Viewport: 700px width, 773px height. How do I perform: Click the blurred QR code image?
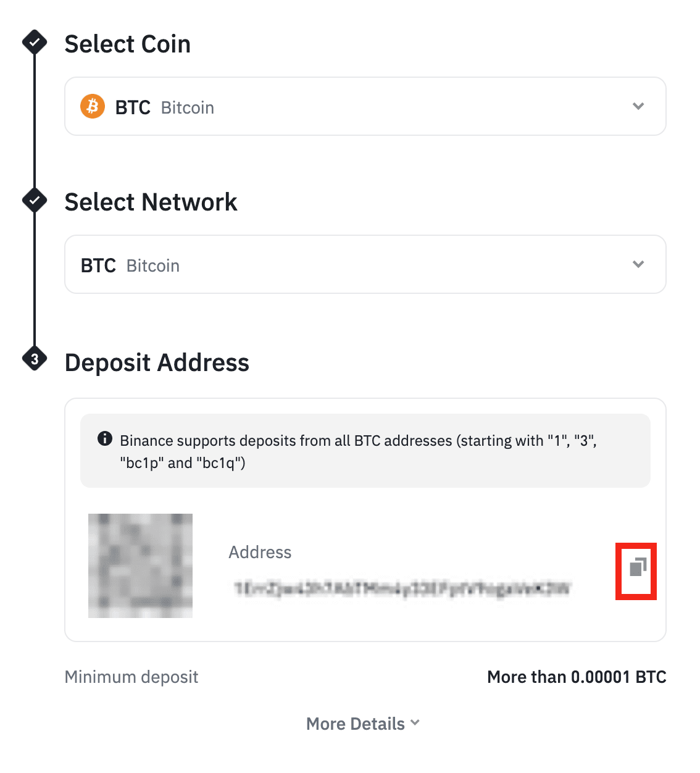click(x=140, y=566)
